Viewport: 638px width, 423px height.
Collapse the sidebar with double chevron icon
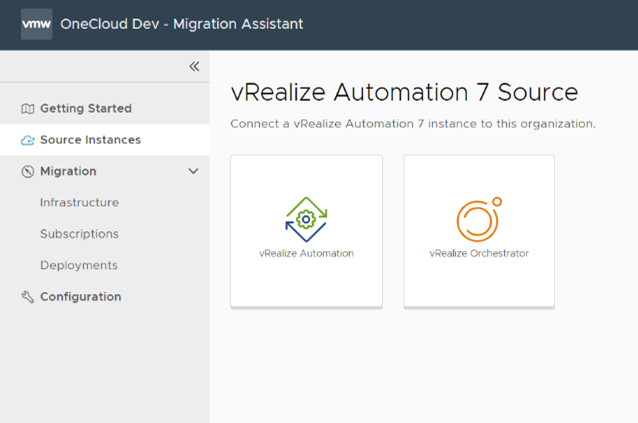point(194,66)
